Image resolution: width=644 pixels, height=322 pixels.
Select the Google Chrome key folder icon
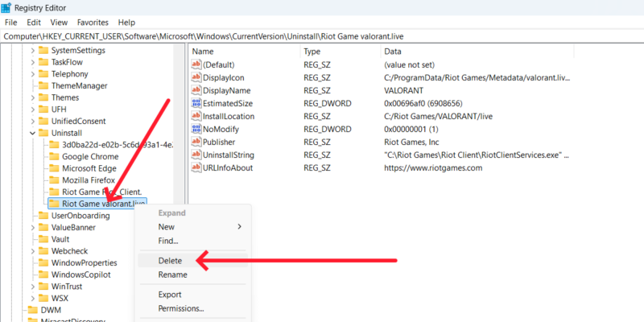54,156
